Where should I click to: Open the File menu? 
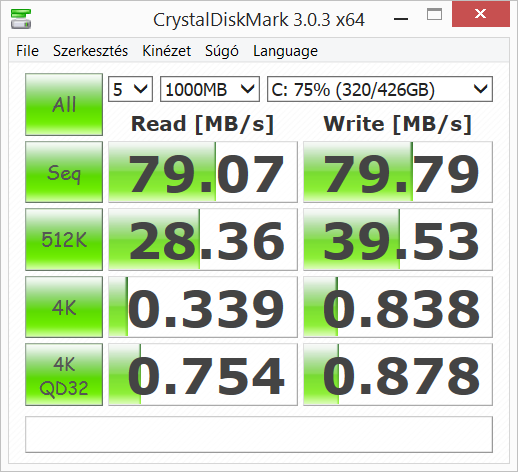27,51
